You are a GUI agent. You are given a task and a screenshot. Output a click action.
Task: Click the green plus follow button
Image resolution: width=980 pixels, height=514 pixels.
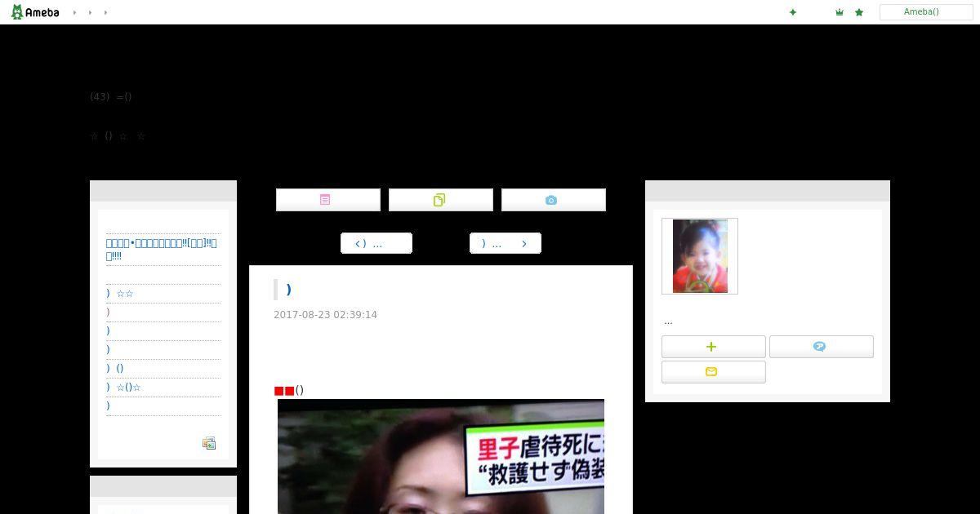click(x=714, y=347)
